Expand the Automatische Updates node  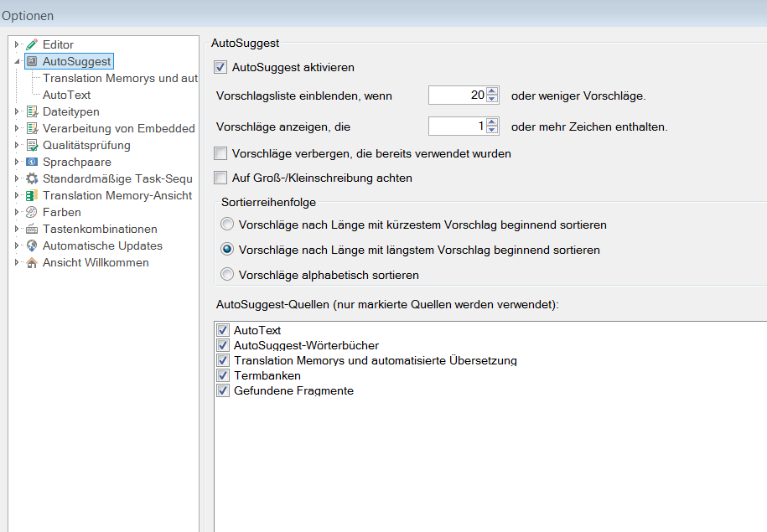click(x=17, y=245)
